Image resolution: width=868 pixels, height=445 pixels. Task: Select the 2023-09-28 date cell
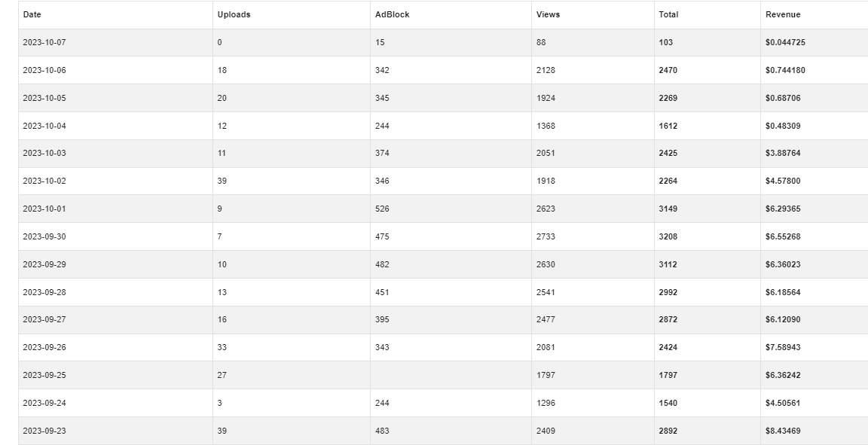click(x=44, y=292)
